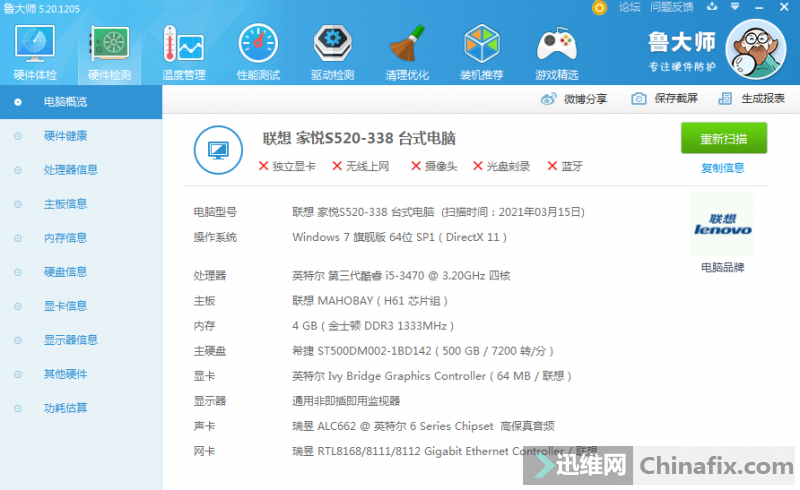Open the 硬件体检 hardware checkup icon
The height and width of the screenshot is (490, 800).
(35, 53)
